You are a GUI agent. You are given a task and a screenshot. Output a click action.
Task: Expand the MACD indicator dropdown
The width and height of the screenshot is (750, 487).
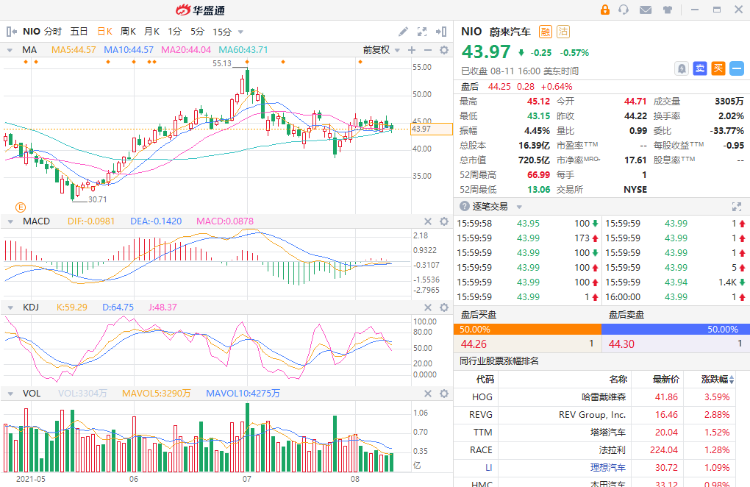coord(9,220)
